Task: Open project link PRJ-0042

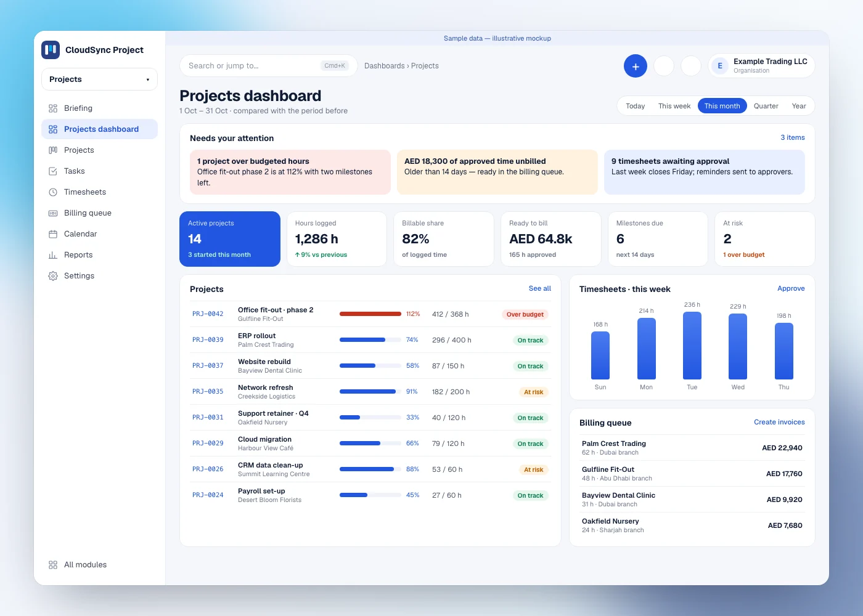Action: [x=208, y=314]
